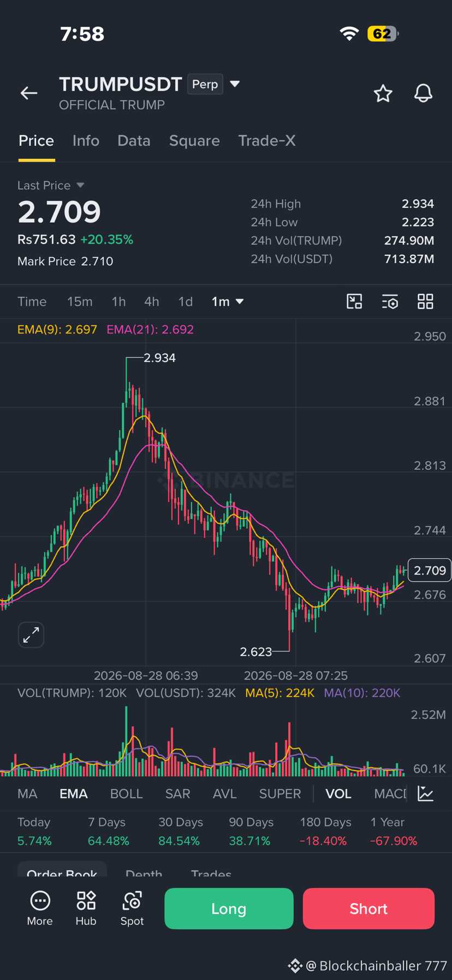The height and width of the screenshot is (980, 452).
Task: Tap the 90 Days 38.71% performance
Action: pyautogui.click(x=251, y=832)
